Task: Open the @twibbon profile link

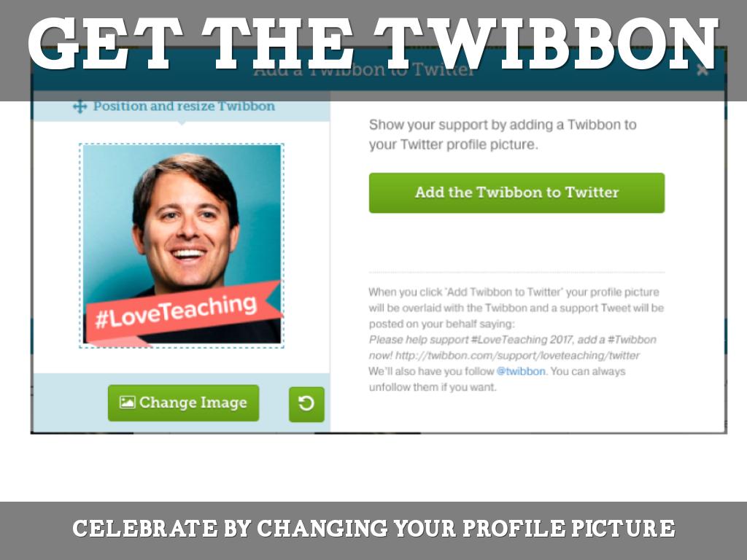Action: (521, 371)
